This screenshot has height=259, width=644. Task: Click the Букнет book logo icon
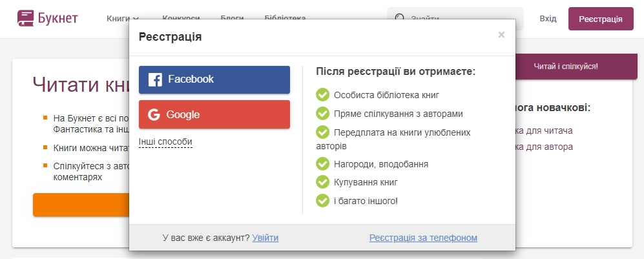point(25,19)
